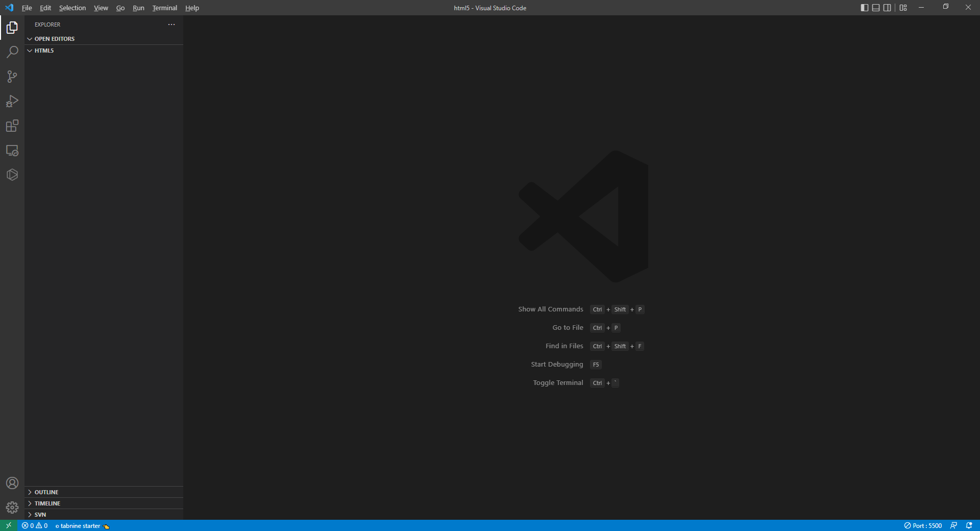Click Port : 5500 live server button

tap(923, 525)
